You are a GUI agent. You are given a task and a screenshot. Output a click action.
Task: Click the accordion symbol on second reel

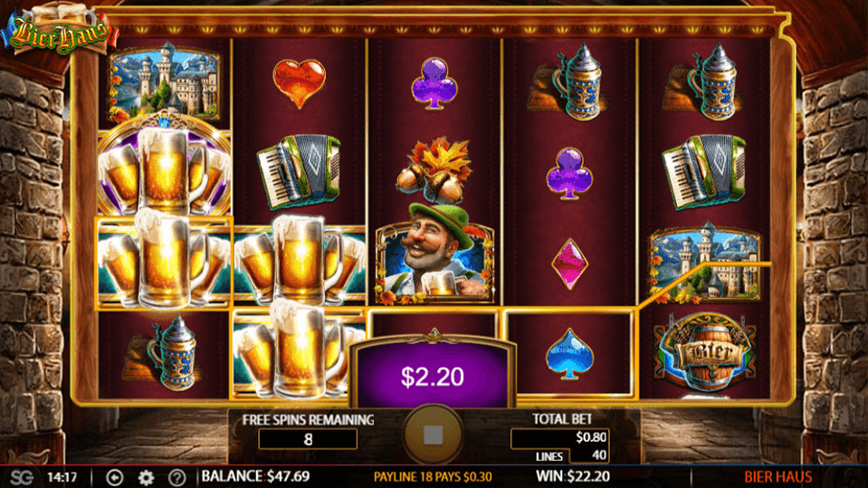[x=299, y=172]
